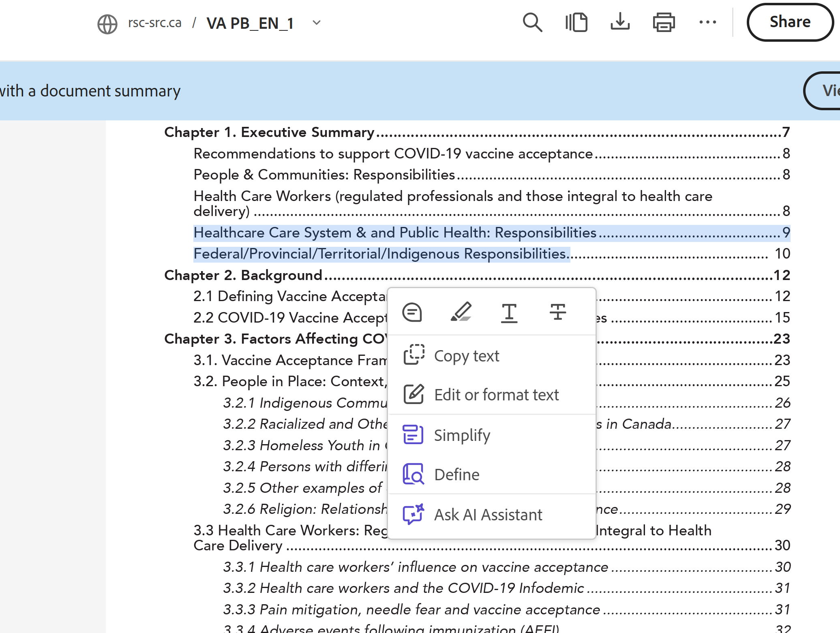The width and height of the screenshot is (840, 633).
Task: Click '3.3.1 Health care workers' influence' entry
Action: click(506, 567)
